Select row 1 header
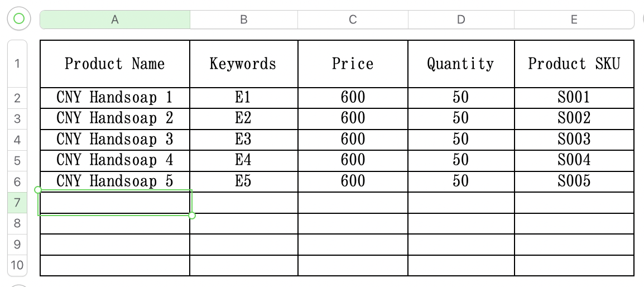 coord(17,64)
